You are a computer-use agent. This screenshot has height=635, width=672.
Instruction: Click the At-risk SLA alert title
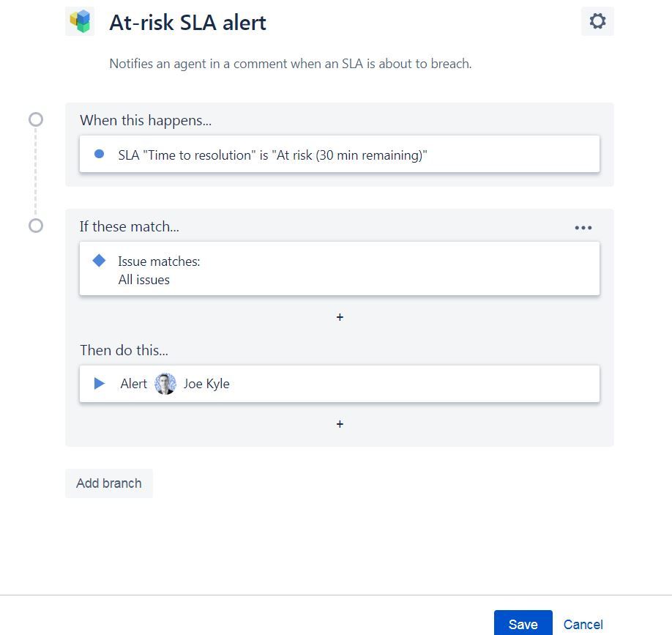pyautogui.click(x=188, y=22)
